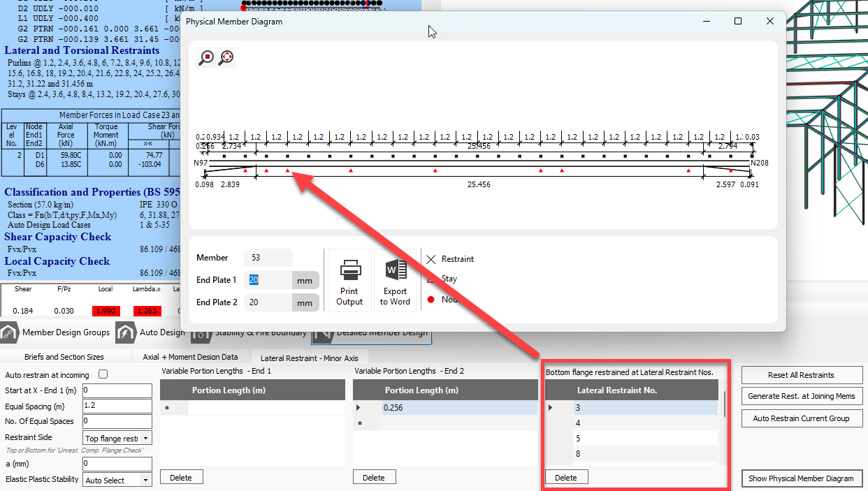
Task: Open Member Design Groups
Action: pos(56,332)
